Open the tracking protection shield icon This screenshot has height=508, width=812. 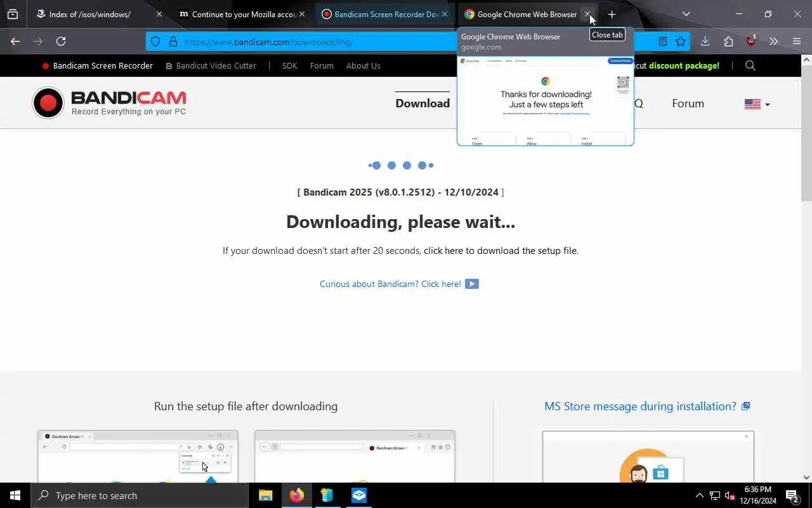coord(155,42)
